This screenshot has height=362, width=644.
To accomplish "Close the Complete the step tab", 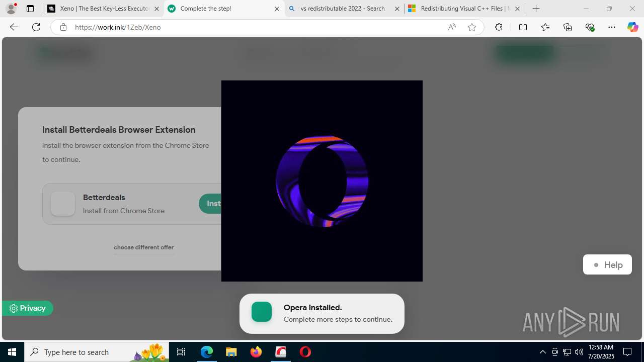I will pos(277,9).
